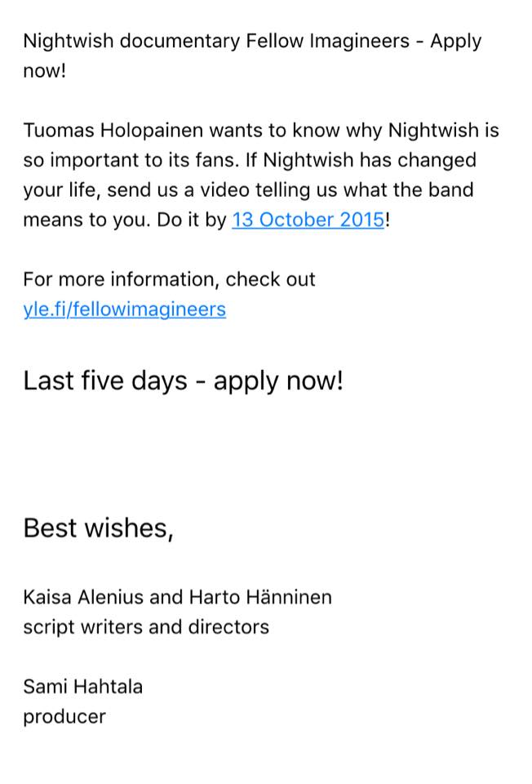Screen dimensions: 532x784
Task: Click the word 'producer' at the bottom
Action: tap(64, 717)
